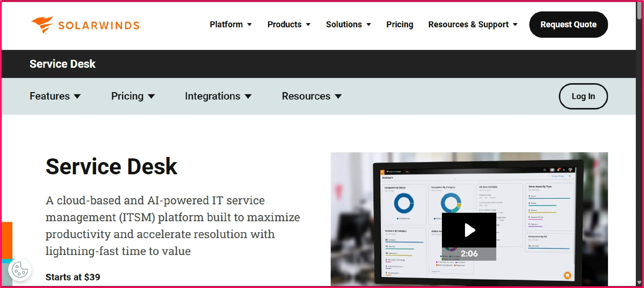Open the Features submenu arrow
Viewport: 644px width, 288px height.
[x=77, y=96]
